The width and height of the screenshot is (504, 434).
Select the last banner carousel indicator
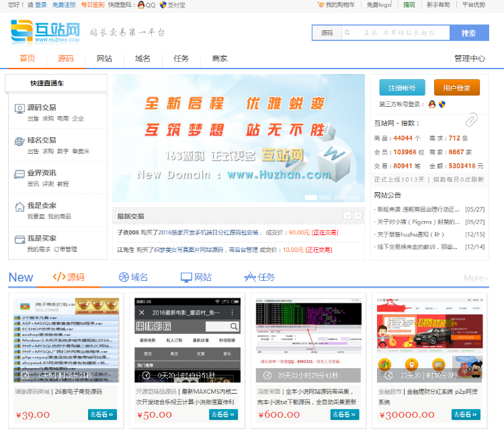(x=354, y=198)
